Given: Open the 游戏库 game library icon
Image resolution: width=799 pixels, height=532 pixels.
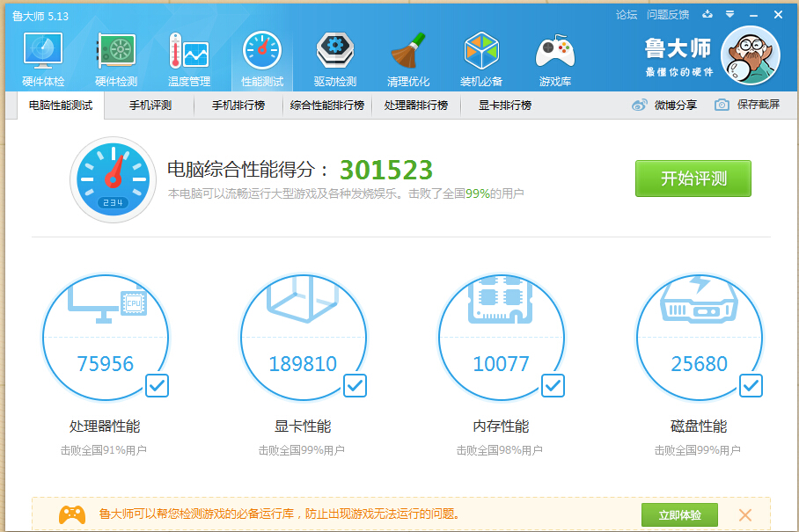Looking at the screenshot, I should click(x=555, y=50).
